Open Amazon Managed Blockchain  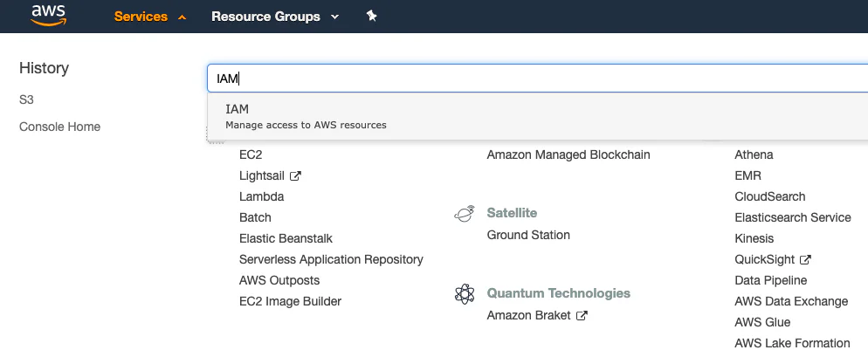point(568,154)
